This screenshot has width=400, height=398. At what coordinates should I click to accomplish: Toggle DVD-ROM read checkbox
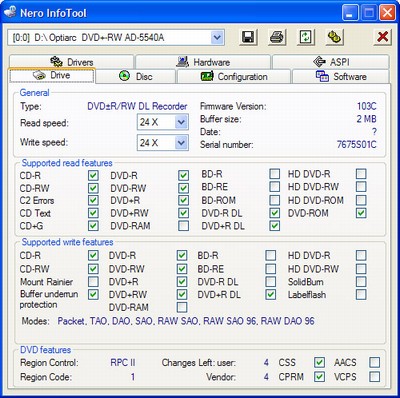[x=361, y=213]
